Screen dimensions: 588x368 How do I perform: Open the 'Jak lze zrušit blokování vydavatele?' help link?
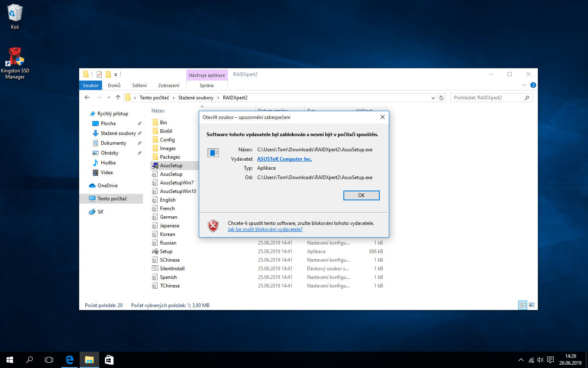(265, 229)
